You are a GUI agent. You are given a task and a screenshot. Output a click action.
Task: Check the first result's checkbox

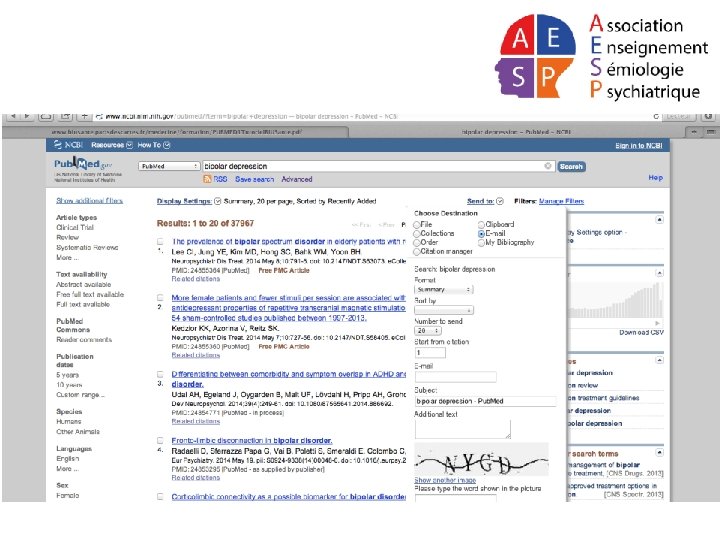[160, 241]
